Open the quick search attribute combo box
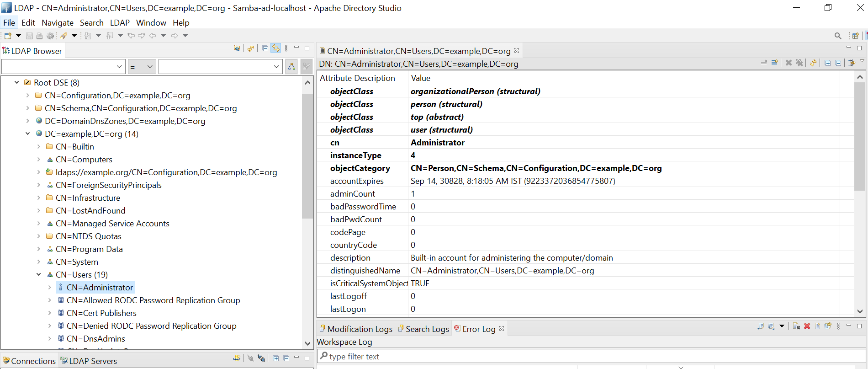Screen dimensions: 868x369 64,67
